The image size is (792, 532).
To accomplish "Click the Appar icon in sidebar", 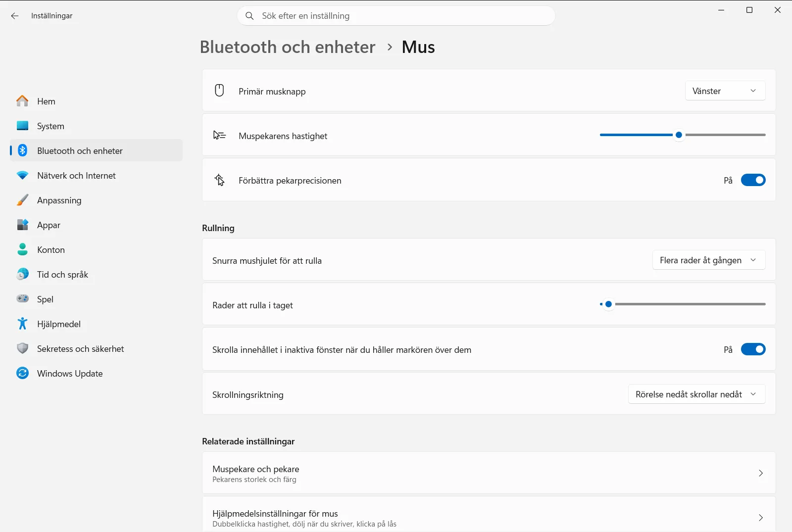I will point(22,225).
